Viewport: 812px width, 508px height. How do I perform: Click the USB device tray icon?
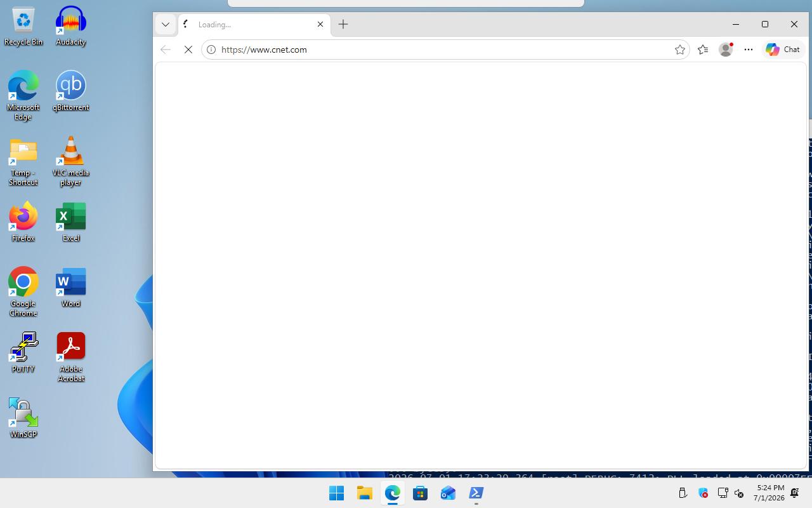pyautogui.click(x=683, y=493)
